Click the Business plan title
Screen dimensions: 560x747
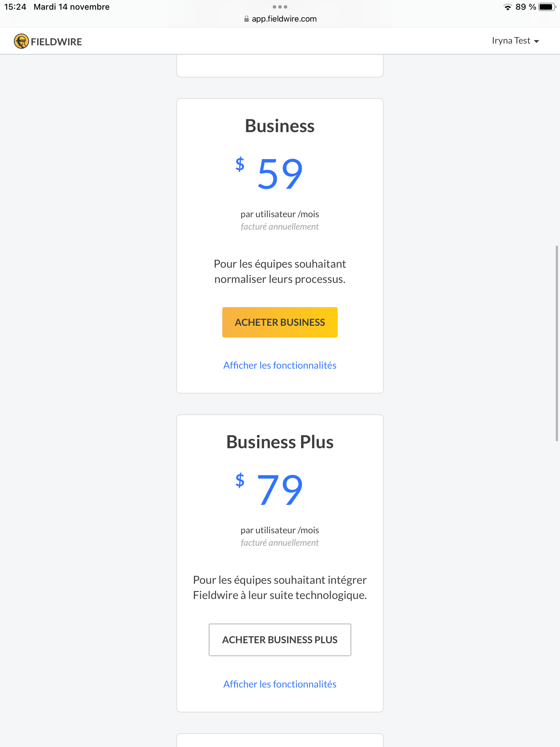click(x=280, y=126)
